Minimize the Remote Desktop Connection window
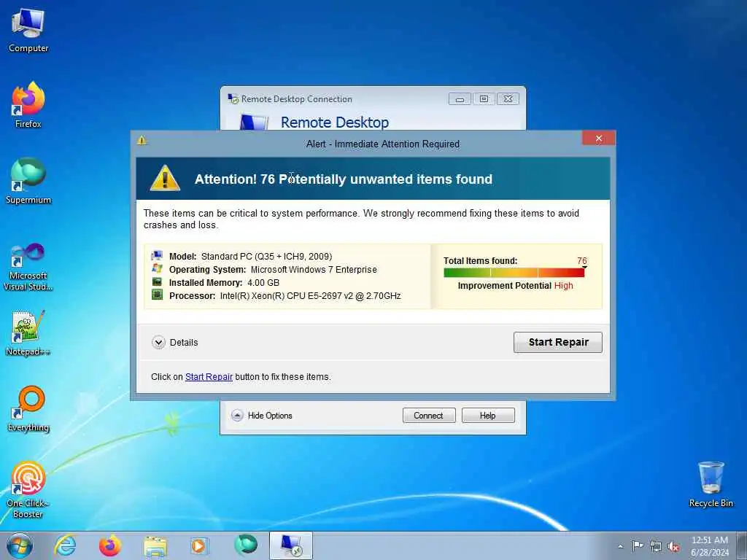 [x=460, y=99]
